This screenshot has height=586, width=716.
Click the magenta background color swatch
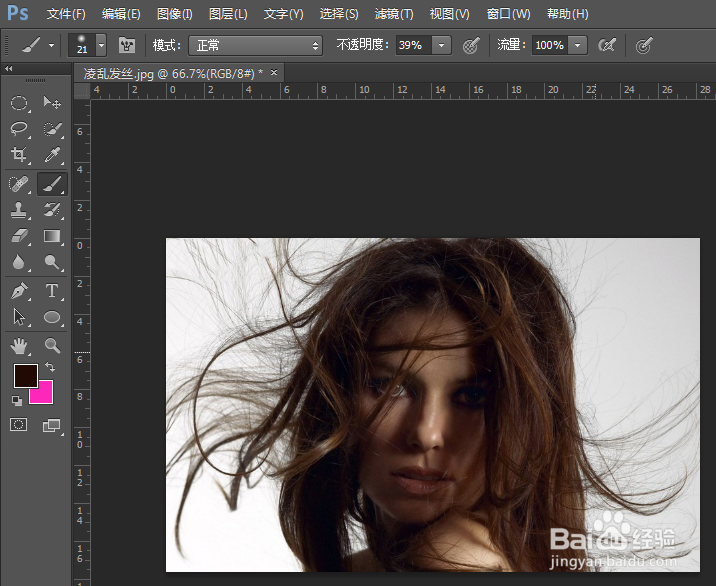(45, 395)
